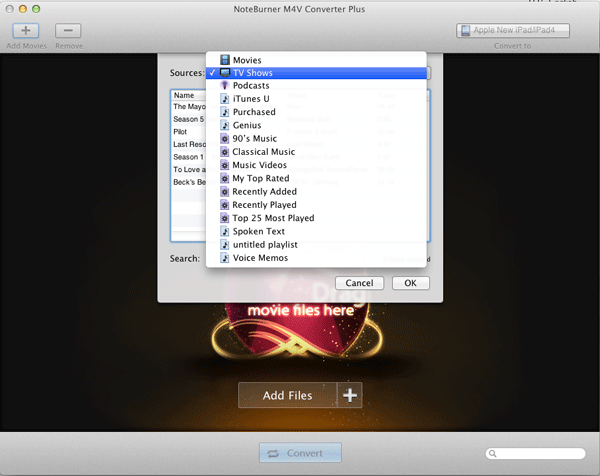
Task: Open Apple New iPad/iPad4 output profile
Action: click(x=513, y=30)
